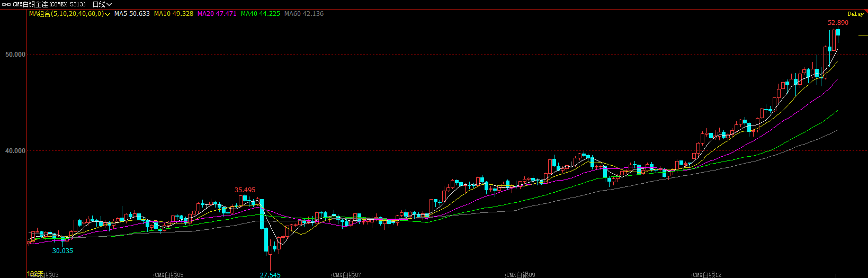Select the yellow MA10 49.328 label
The image size is (868, 278).
tap(174, 14)
